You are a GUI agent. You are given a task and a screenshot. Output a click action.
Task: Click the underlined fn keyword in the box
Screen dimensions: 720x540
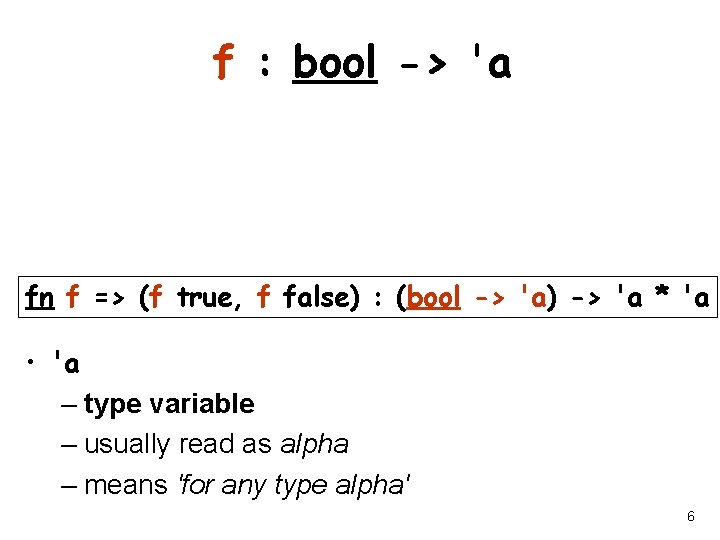tap(40, 298)
